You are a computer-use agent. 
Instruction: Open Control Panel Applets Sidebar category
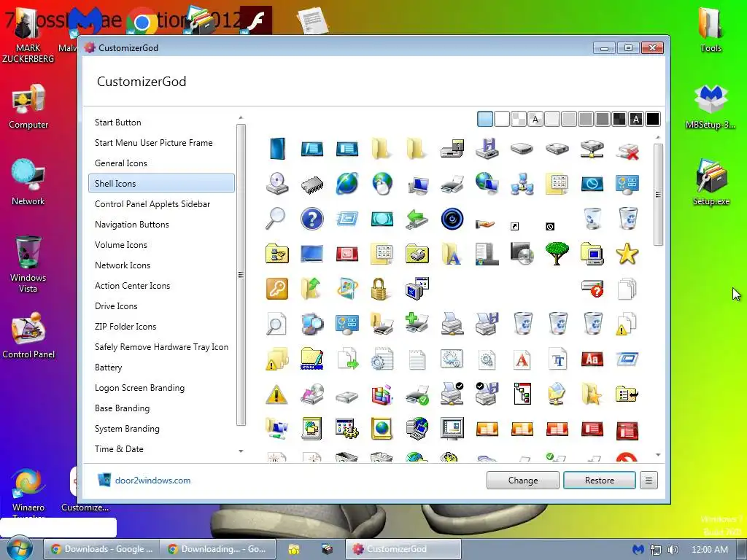[x=152, y=204]
